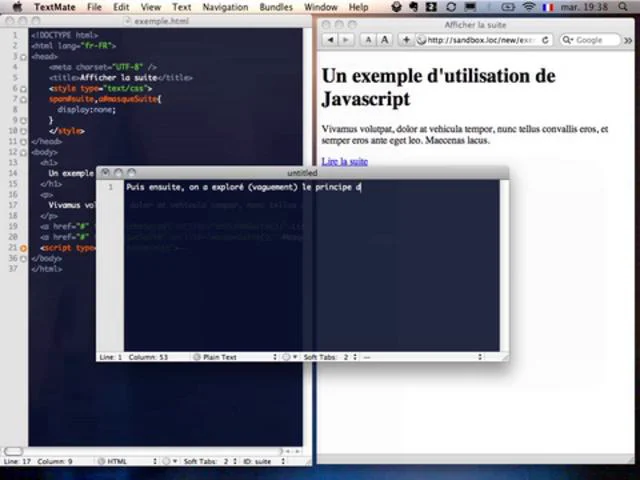The height and width of the screenshot is (480, 640).
Task: Collapse the fold marker on line 3 head
Action: point(24,57)
